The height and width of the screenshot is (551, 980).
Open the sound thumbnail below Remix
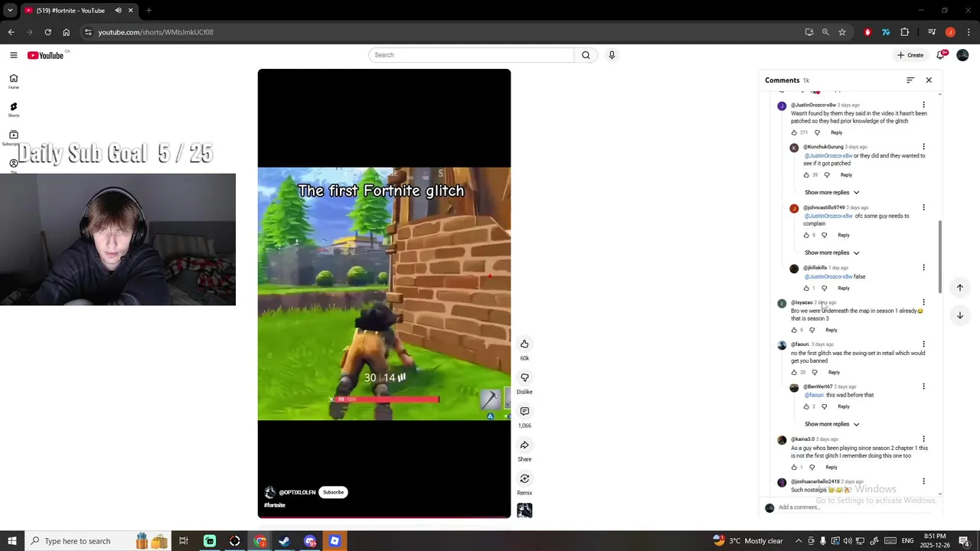(x=524, y=510)
